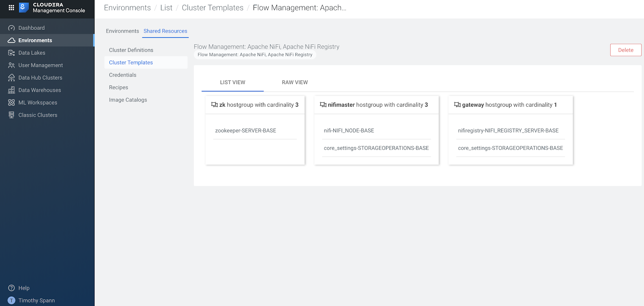Click the Dashboard gauge icon

pyautogui.click(x=11, y=28)
